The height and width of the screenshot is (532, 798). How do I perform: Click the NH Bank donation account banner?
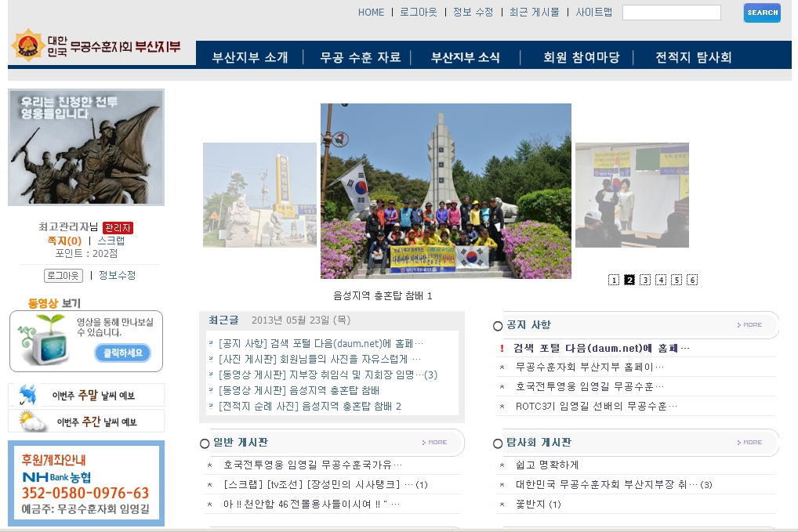(x=86, y=483)
